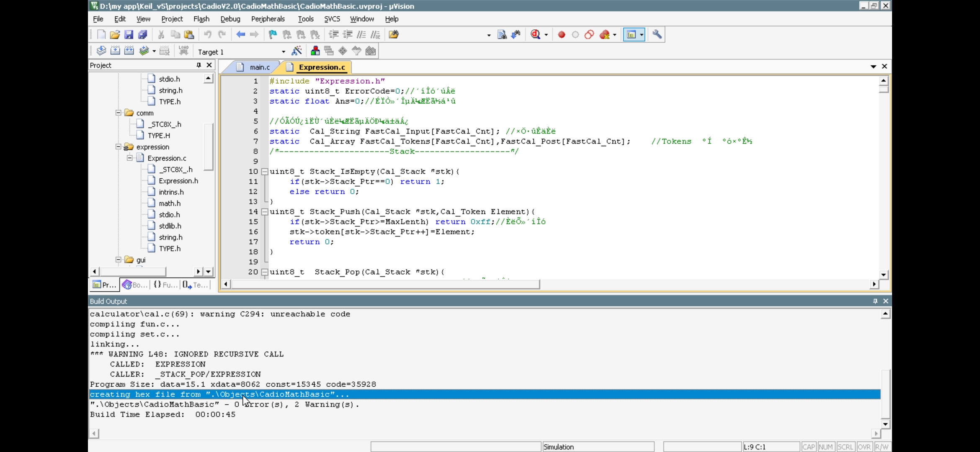This screenshot has width=980, height=452.
Task: Collapse the gui group in project tree
Action: point(119,260)
